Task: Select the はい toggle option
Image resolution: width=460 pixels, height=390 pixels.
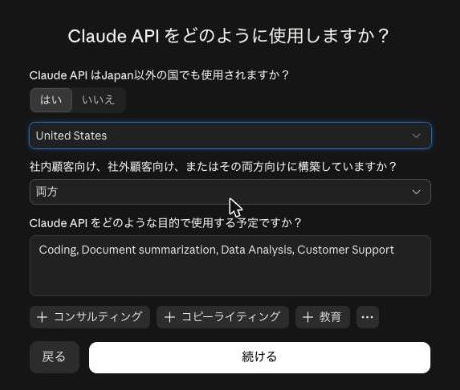Action: [x=51, y=100]
